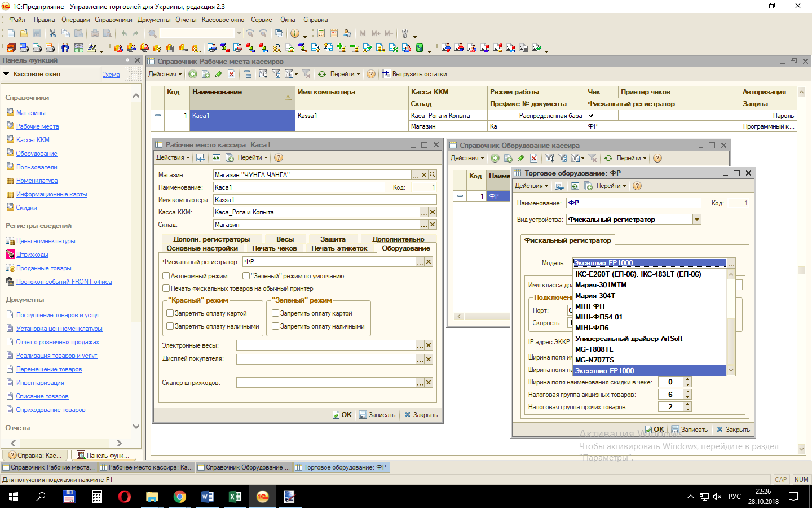This screenshot has width=812, height=508.
Task: Clear the Фискальный регистратор field with X button
Action: pyautogui.click(x=429, y=262)
